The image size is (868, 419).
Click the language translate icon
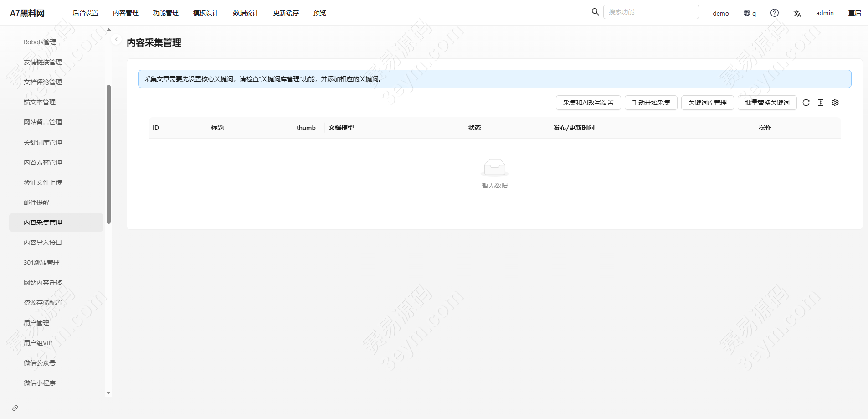coord(797,13)
